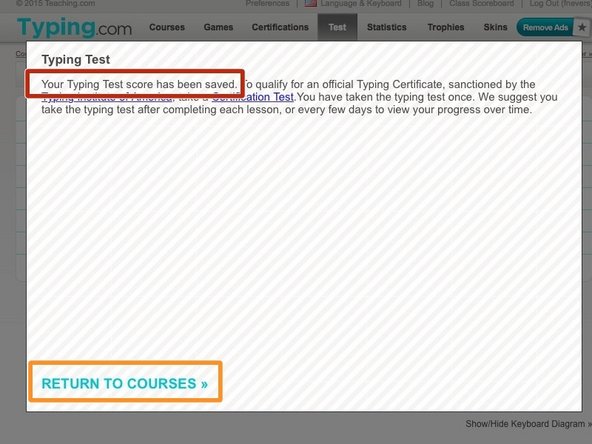
Task: Open the Certification Test link
Action: [x=253, y=97]
